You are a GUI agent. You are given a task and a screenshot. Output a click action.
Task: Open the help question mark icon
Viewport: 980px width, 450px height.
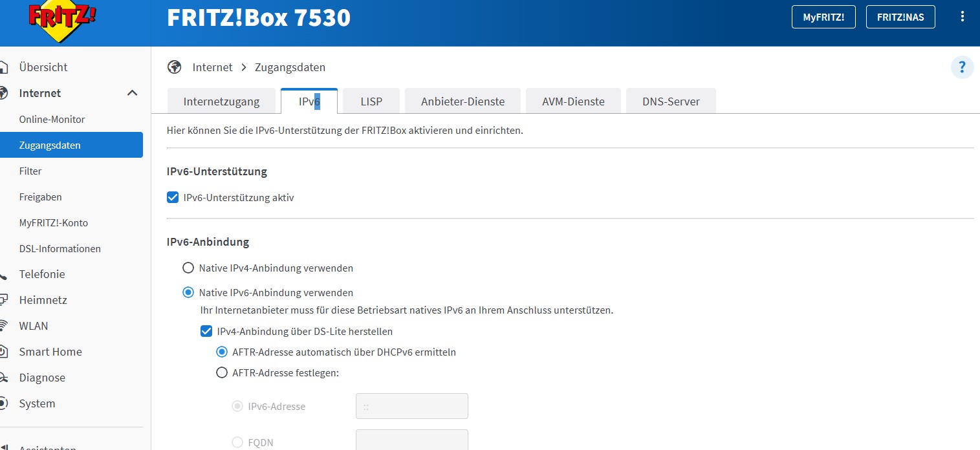tap(962, 67)
